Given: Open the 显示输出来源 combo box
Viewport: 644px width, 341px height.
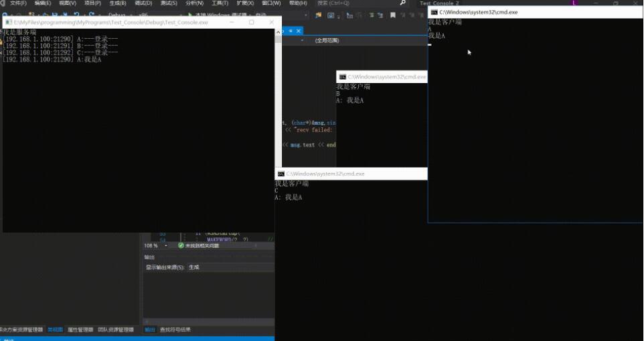Looking at the screenshot, I should coord(231,267).
